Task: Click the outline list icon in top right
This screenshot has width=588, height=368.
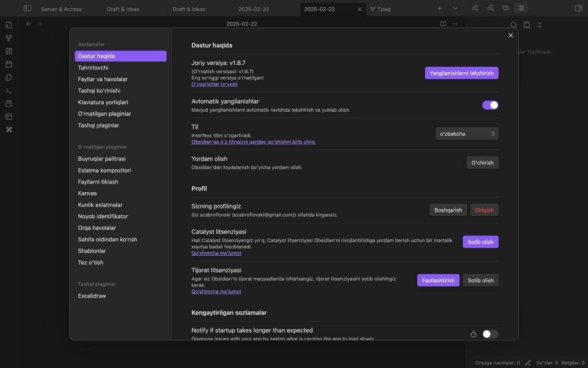Action: (x=520, y=8)
